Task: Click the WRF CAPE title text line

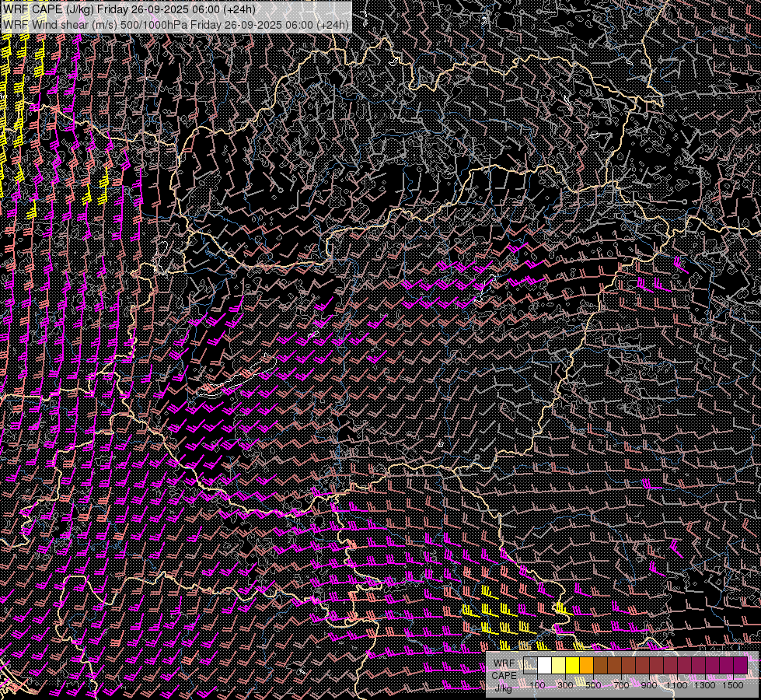Action: 129,9
